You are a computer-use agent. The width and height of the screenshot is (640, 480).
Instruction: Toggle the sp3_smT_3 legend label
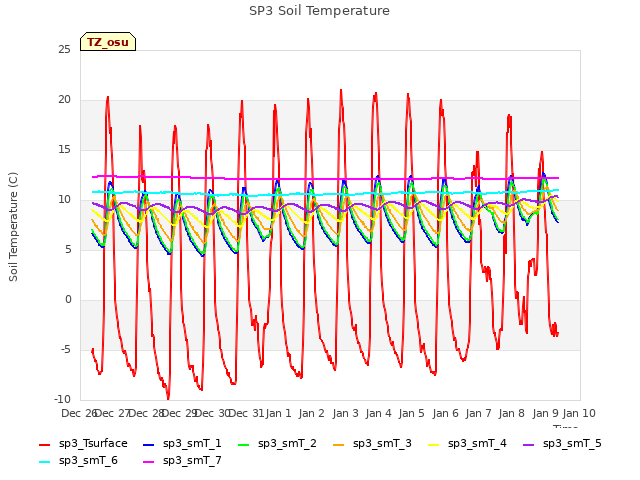pyautogui.click(x=382, y=444)
